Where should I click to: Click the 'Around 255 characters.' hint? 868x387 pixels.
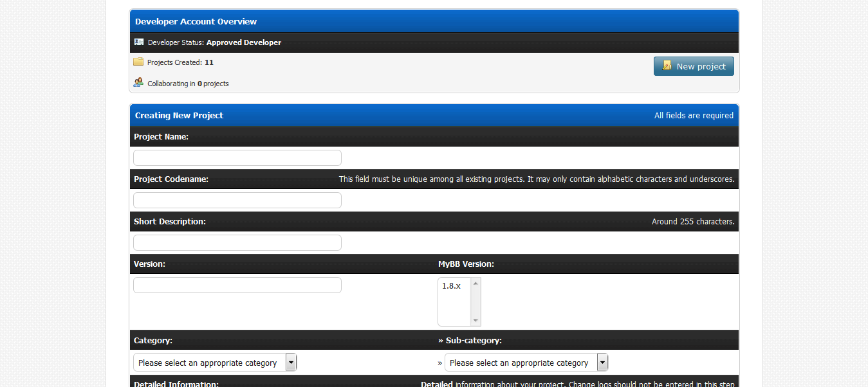pyautogui.click(x=693, y=222)
